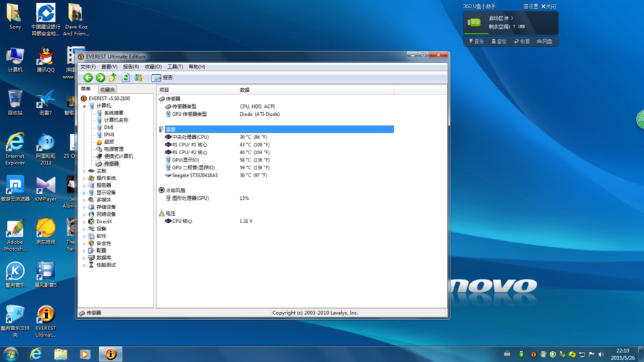The width and height of the screenshot is (644, 362).
Task: Click 设置 in 360 U盘小助手
Action: [531, 7]
